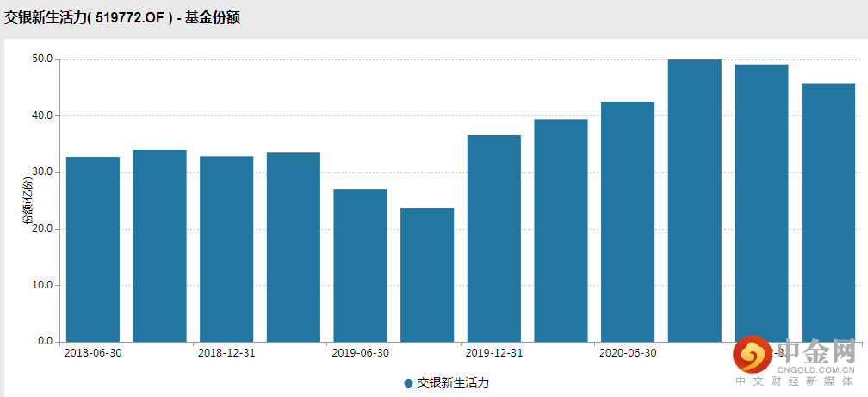Click the 30.0 y-axis value

(43, 171)
